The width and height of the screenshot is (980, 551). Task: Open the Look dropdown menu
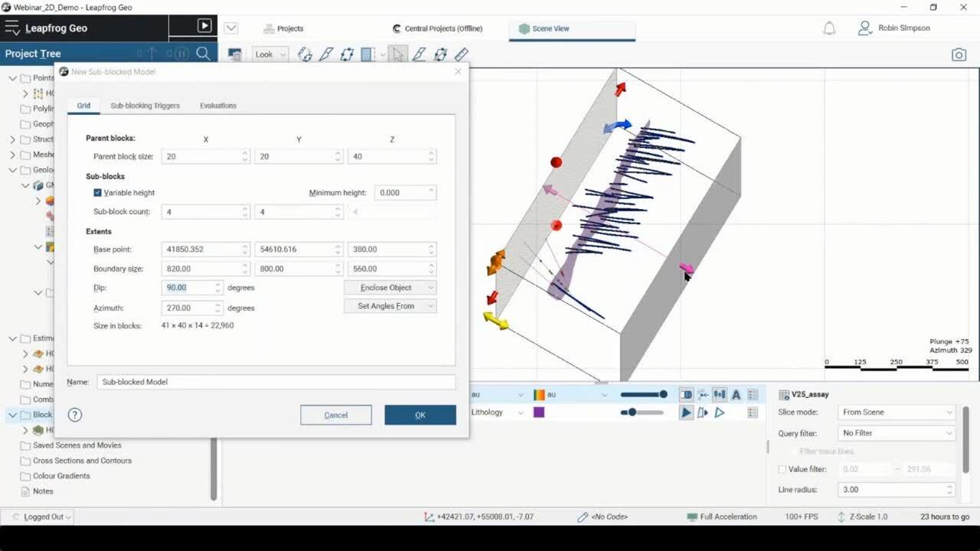[269, 54]
